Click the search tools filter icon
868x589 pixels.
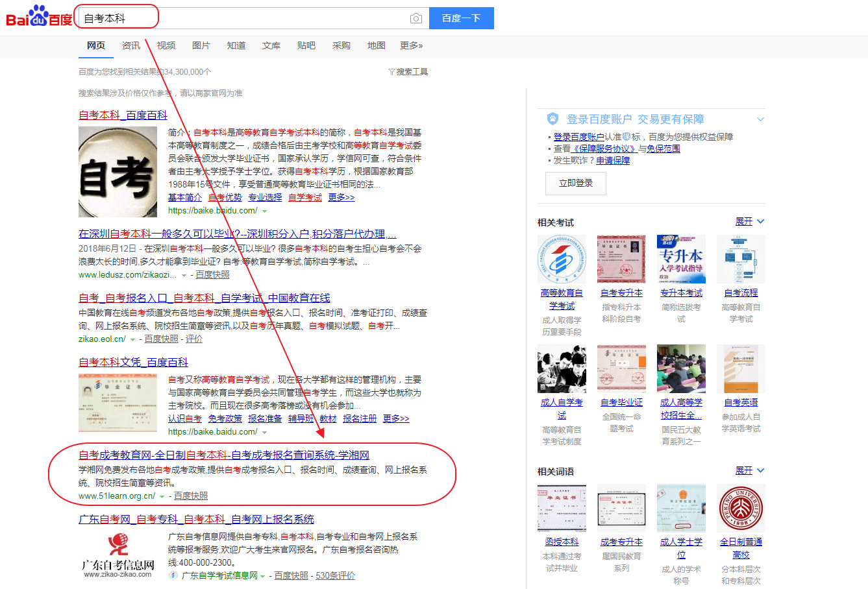(x=391, y=72)
